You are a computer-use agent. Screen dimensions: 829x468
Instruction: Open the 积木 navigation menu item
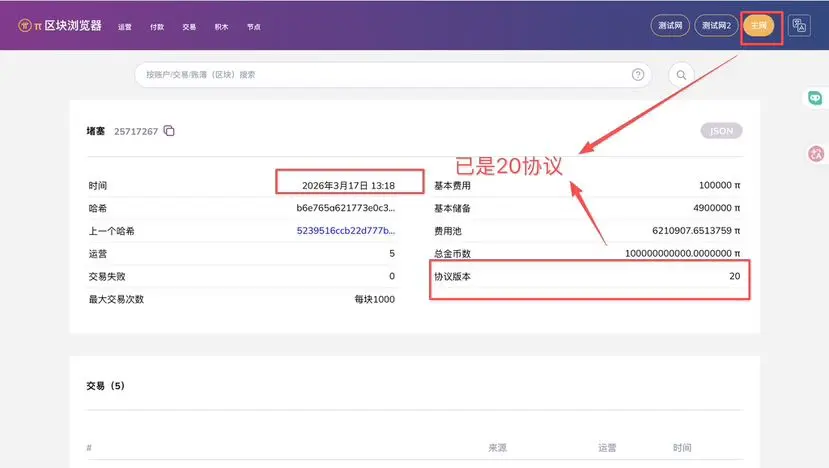click(222, 27)
